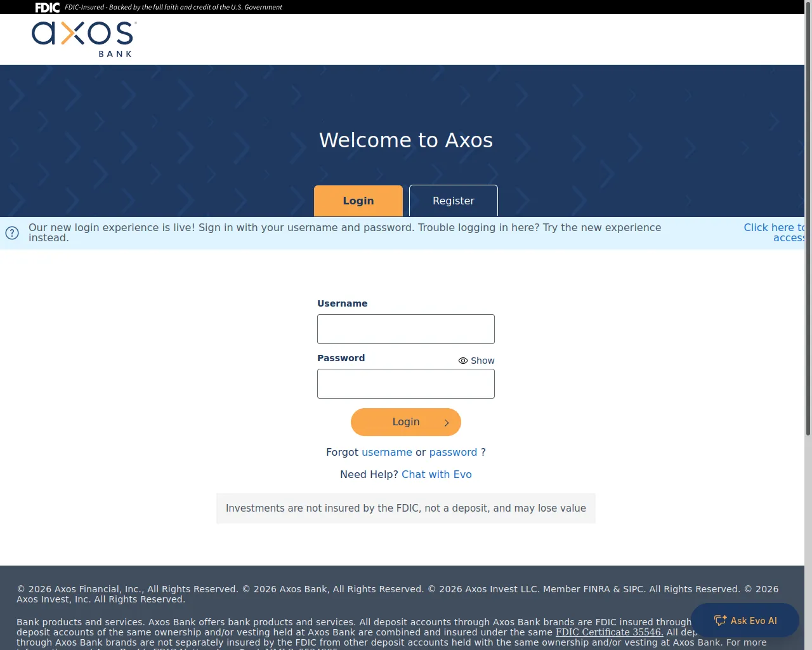This screenshot has height=650, width=812.
Task: Open the forgot password link
Action: (453, 453)
